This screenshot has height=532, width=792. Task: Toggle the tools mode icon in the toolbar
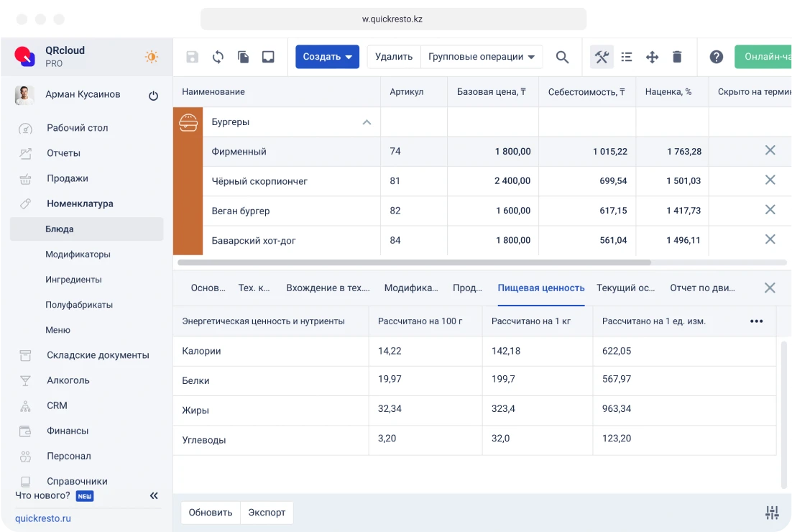[601, 56]
